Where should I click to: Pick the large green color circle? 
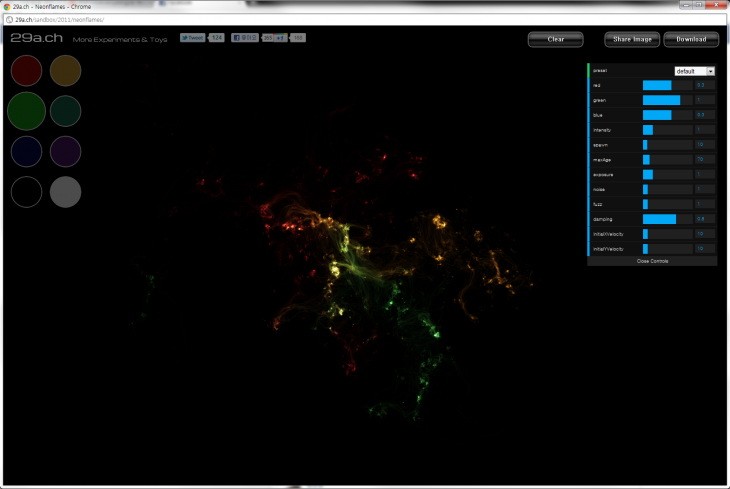(x=26, y=110)
